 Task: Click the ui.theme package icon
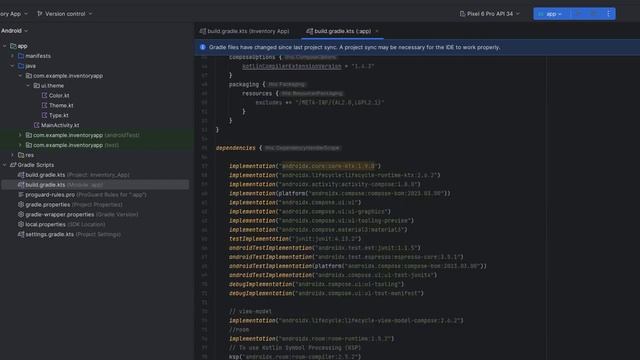coord(36,86)
